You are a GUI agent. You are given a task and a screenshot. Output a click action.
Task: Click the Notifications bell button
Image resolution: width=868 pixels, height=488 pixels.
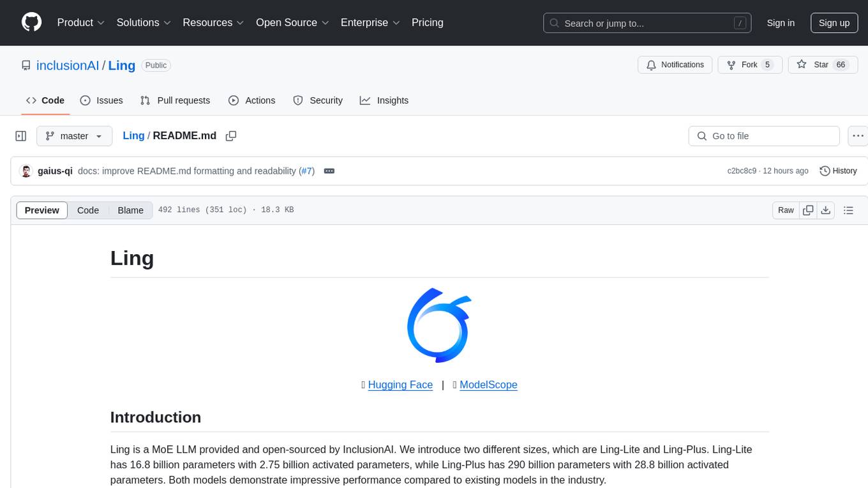pyautogui.click(x=675, y=65)
